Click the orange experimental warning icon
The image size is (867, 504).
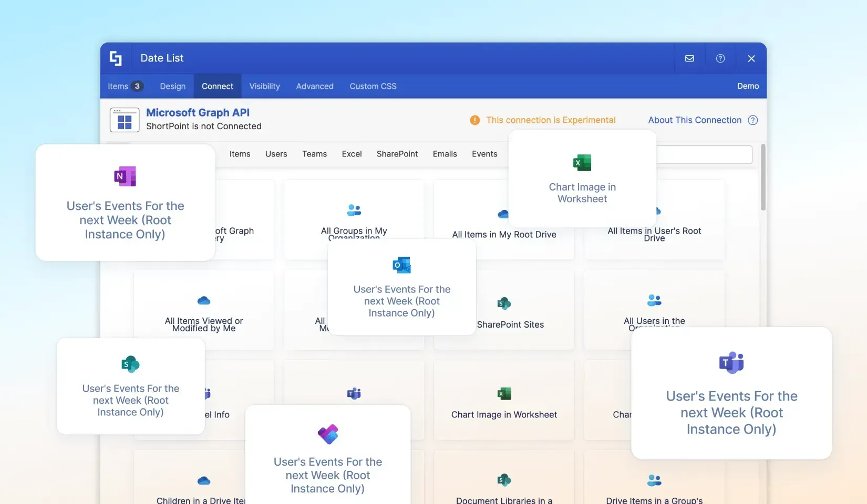(475, 120)
